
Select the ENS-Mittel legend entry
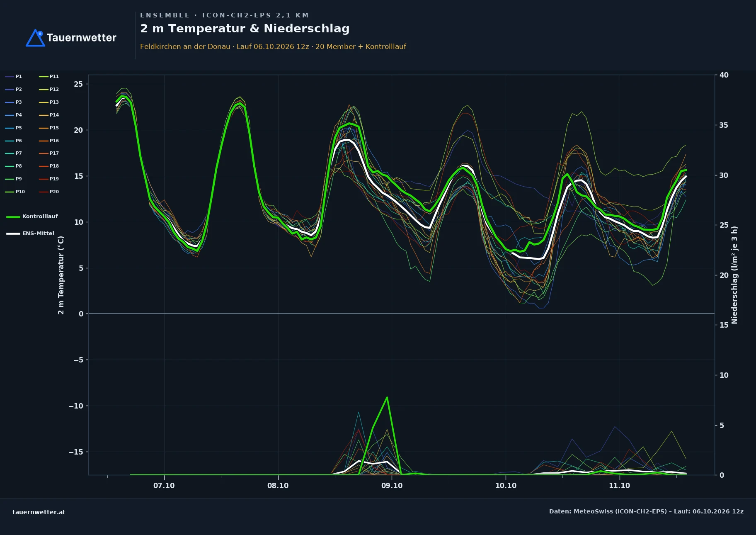[30, 233]
